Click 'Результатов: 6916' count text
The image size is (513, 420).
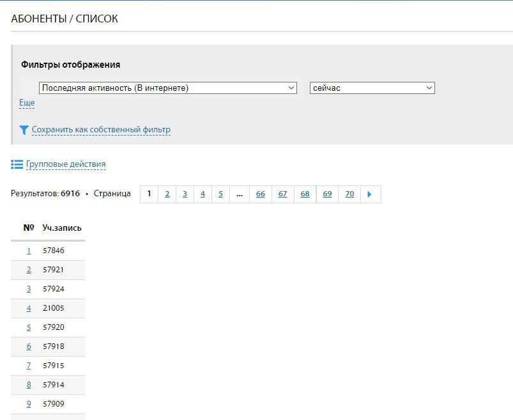45,194
